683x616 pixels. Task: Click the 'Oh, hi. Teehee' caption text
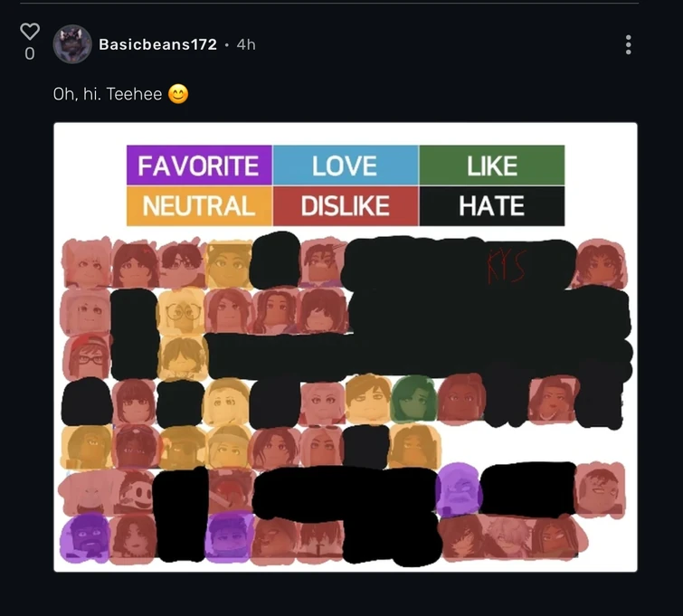[x=108, y=94]
